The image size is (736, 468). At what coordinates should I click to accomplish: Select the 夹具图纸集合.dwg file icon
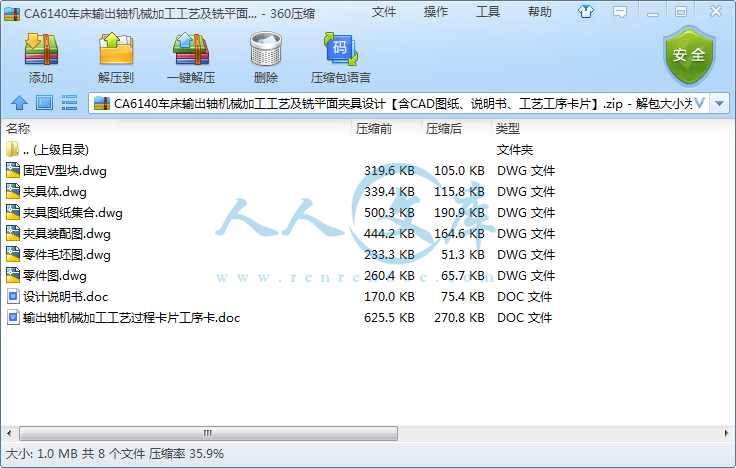[13, 213]
